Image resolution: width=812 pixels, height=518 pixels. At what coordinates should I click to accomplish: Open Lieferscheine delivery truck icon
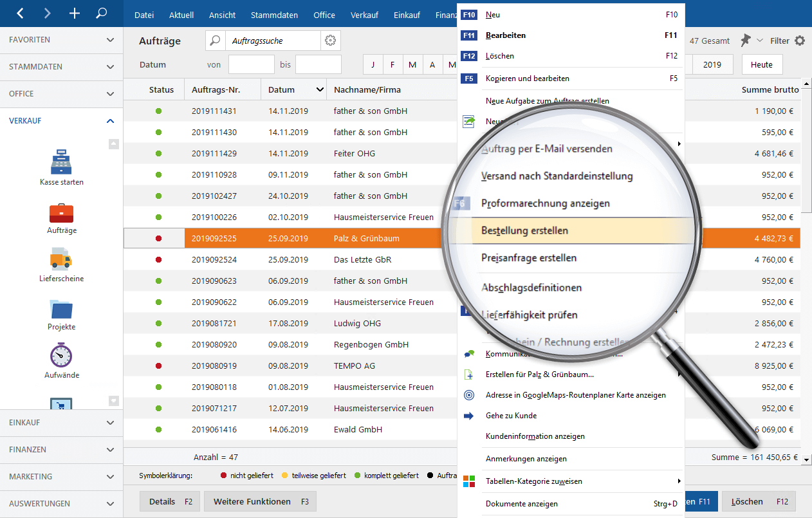pos(61,259)
